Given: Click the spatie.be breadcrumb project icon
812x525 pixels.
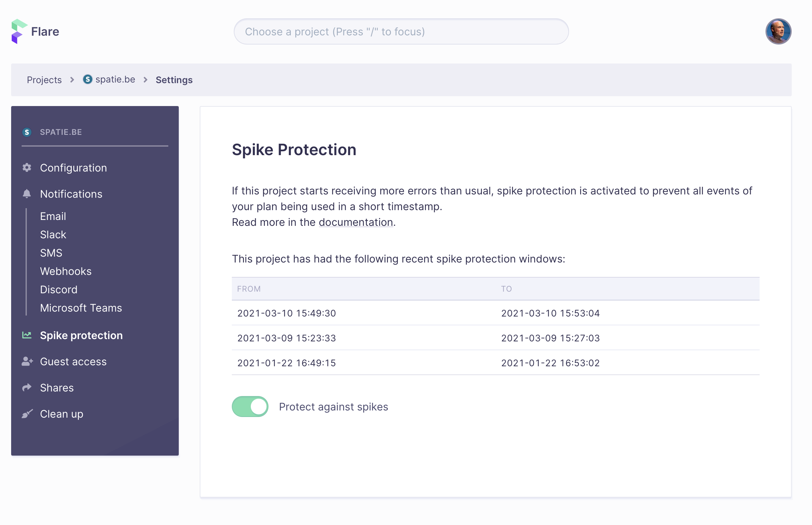Looking at the screenshot, I should pyautogui.click(x=88, y=80).
